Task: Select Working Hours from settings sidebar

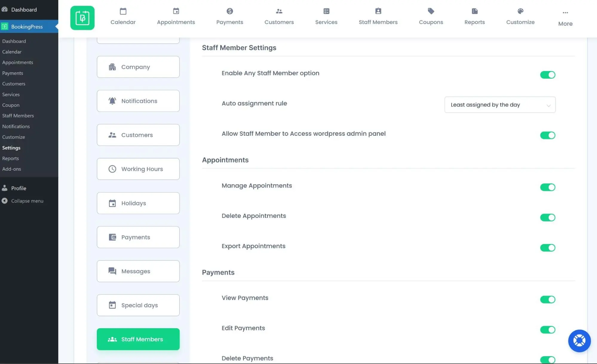Action: [138, 169]
